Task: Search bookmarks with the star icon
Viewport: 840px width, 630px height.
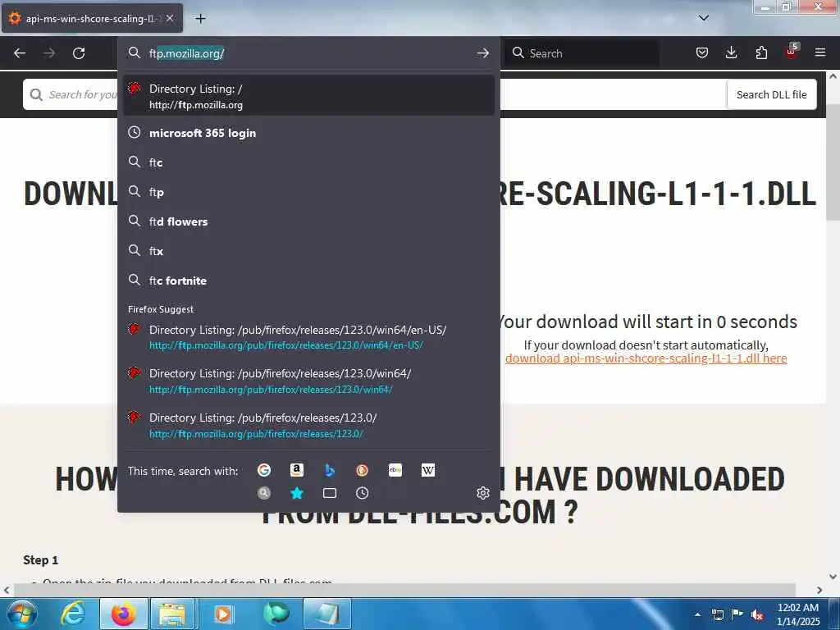Action: tap(297, 493)
